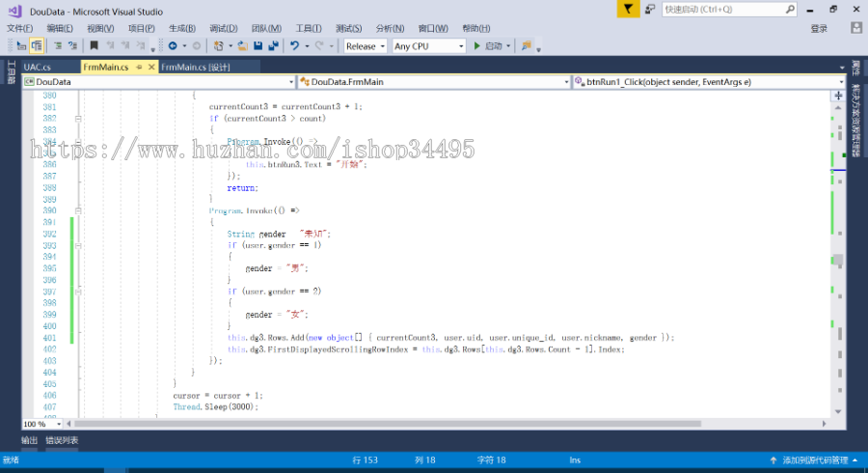Open the Find in Files toolbar icon
Image resolution: width=868 pixels, height=473 pixels.
coord(526,46)
